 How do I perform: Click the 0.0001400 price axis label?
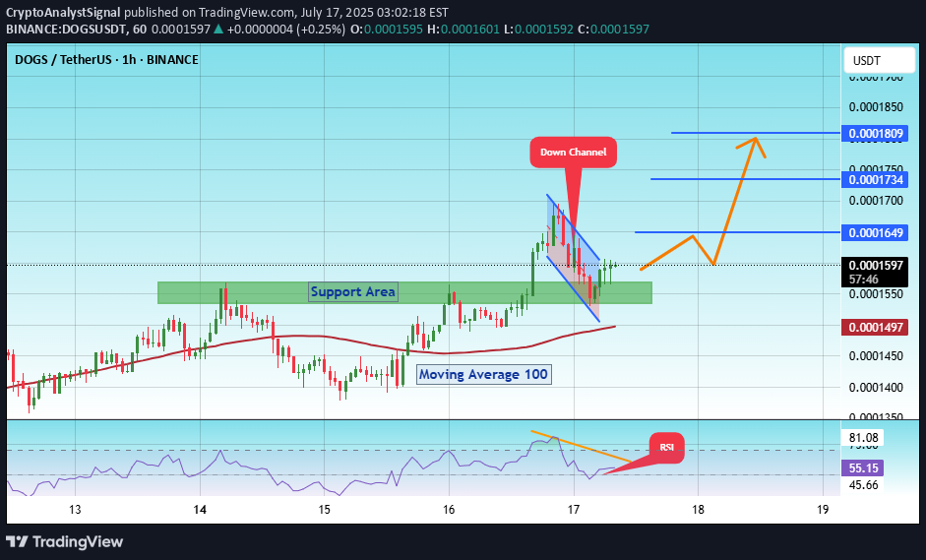click(876, 388)
